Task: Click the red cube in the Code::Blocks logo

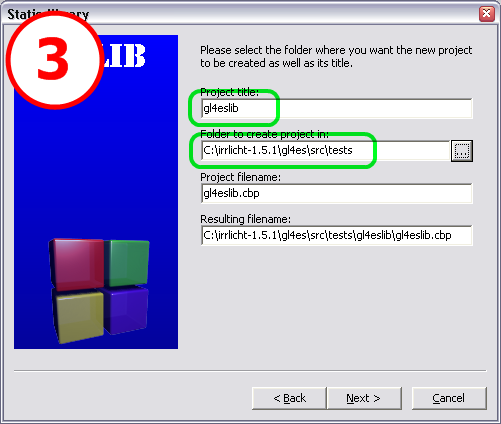Action: pos(77,263)
